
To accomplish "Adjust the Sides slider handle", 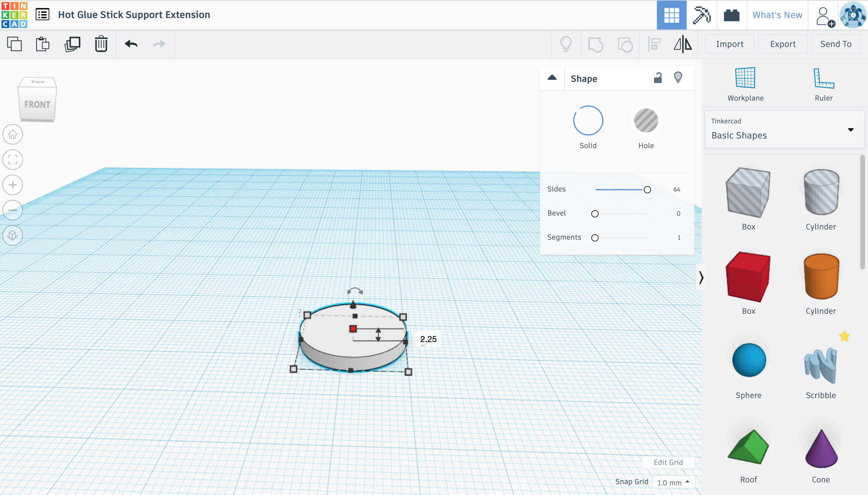I will [647, 190].
